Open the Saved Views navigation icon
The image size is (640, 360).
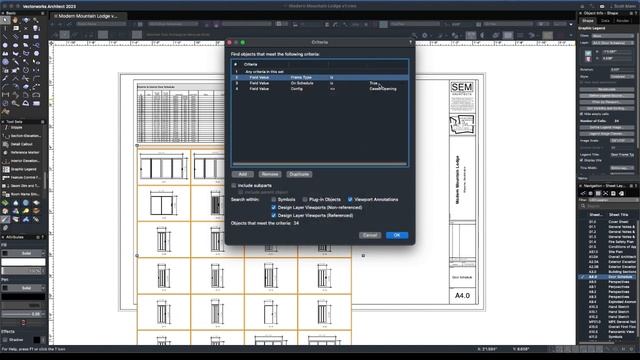pos(613,193)
